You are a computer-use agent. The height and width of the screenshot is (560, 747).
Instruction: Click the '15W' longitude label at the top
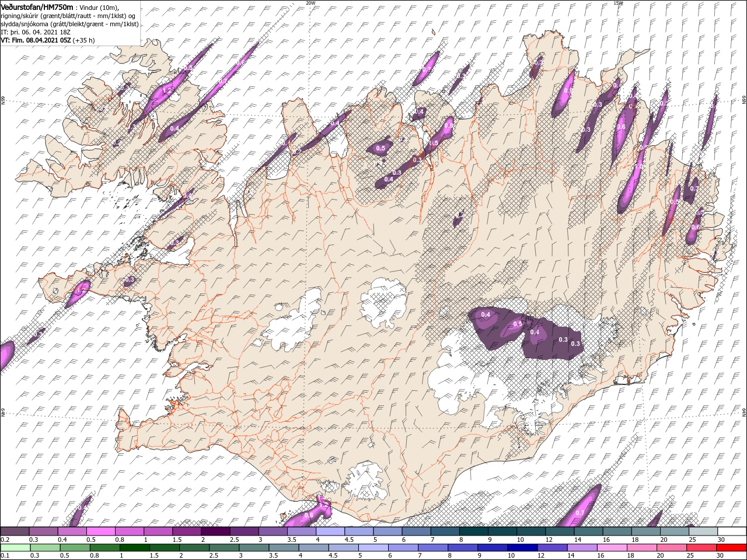point(618,3)
